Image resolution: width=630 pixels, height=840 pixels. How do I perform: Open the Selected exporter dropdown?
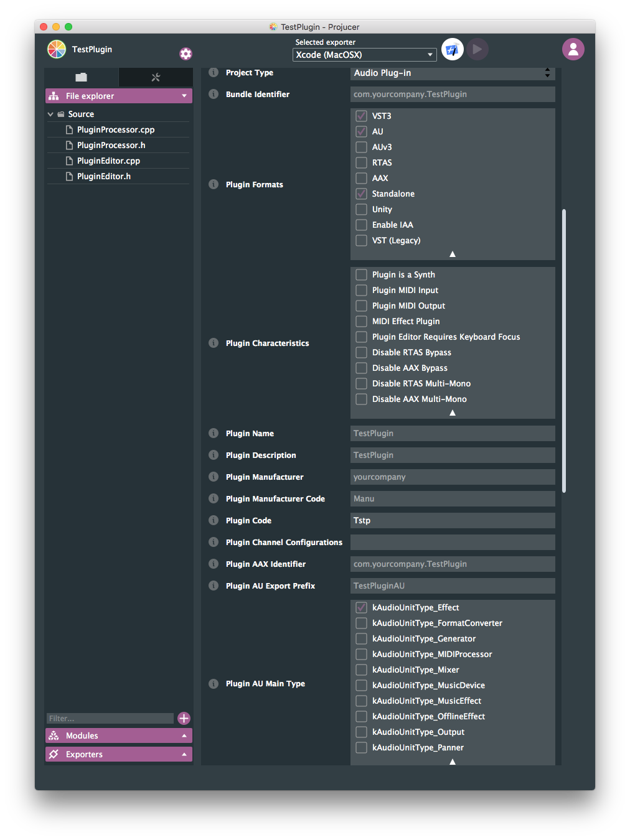tap(365, 55)
